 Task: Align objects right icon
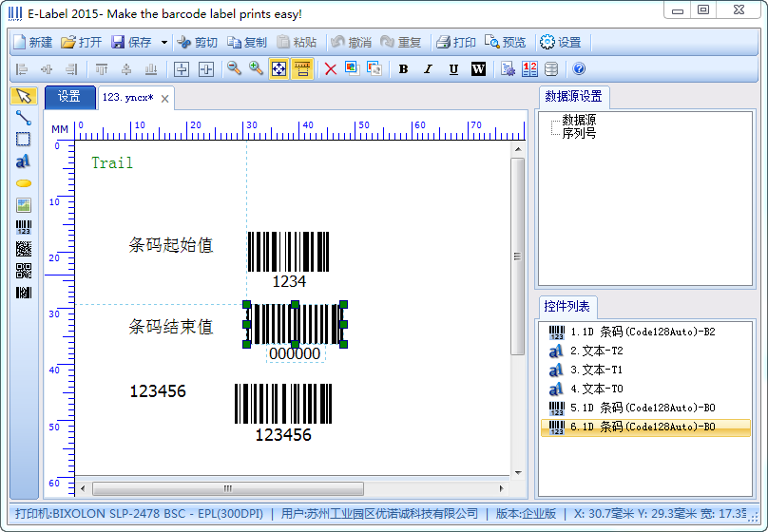[x=72, y=69]
